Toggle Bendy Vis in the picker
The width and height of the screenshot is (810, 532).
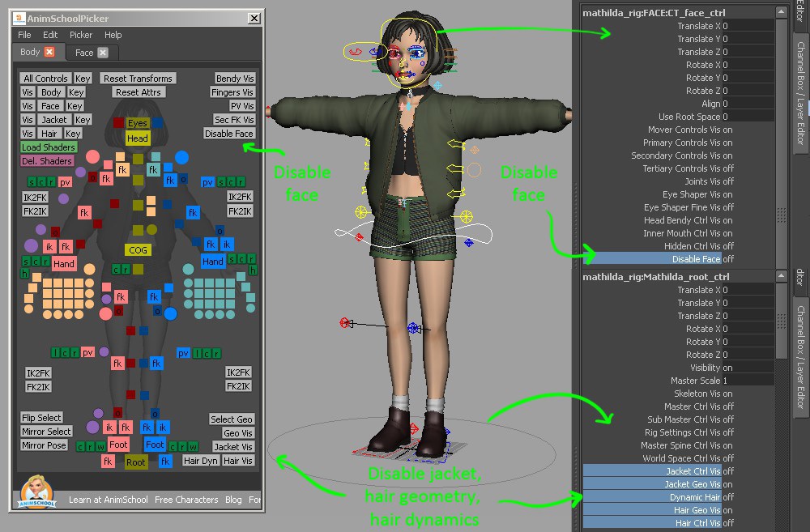click(x=235, y=78)
